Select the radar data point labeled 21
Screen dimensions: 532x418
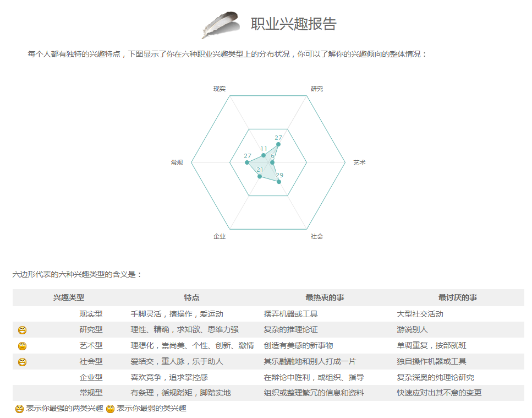pos(260,176)
